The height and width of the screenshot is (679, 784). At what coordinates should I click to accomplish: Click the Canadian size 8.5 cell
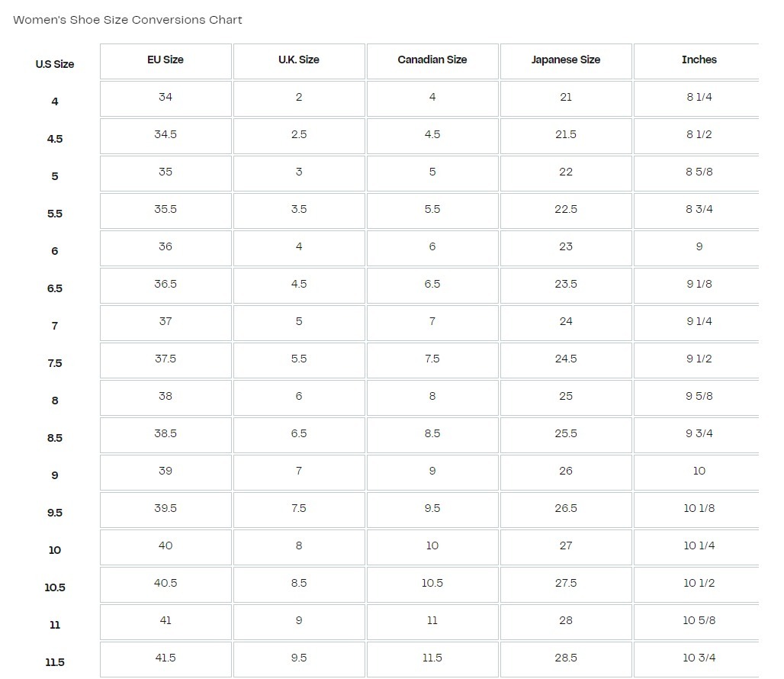[x=432, y=433]
